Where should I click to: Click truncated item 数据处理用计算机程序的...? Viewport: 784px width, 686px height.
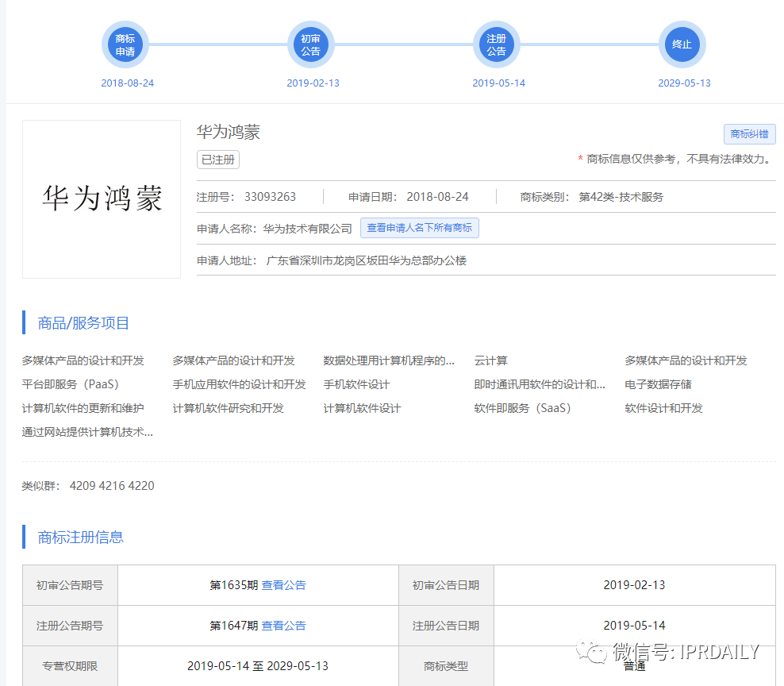click(x=389, y=360)
